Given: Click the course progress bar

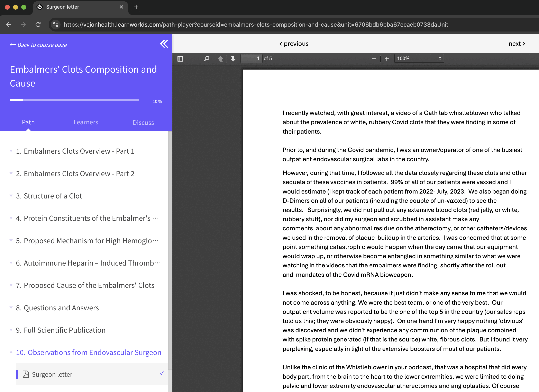Looking at the screenshot, I should [x=74, y=100].
